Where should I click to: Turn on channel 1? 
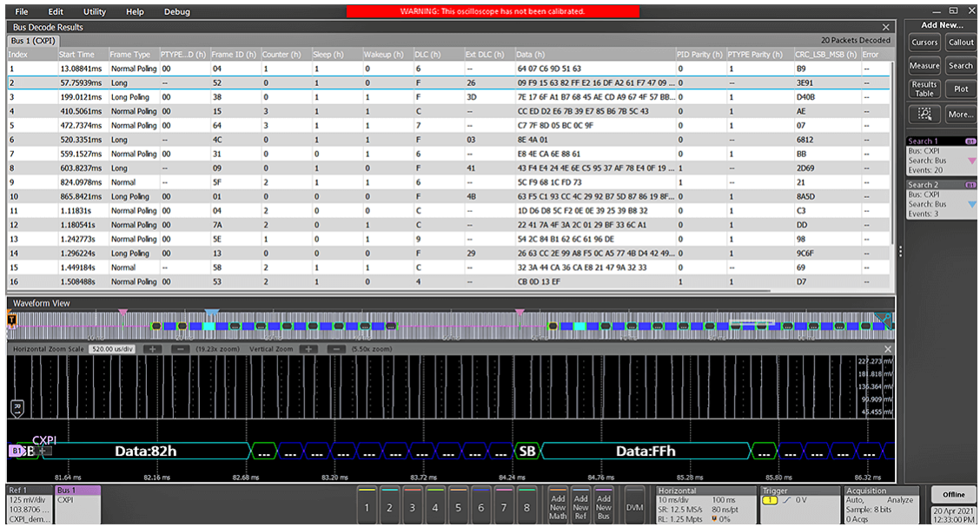coord(367,504)
